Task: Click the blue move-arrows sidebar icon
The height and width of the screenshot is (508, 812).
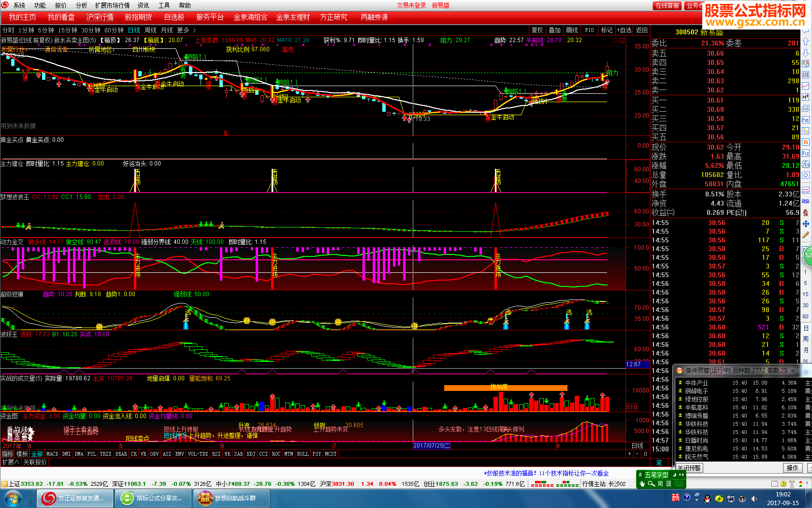Action: click(x=806, y=224)
